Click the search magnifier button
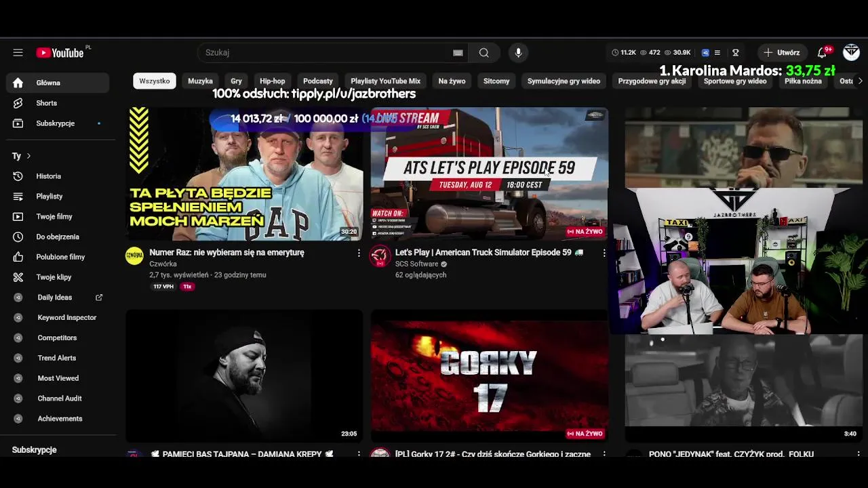 pos(484,52)
